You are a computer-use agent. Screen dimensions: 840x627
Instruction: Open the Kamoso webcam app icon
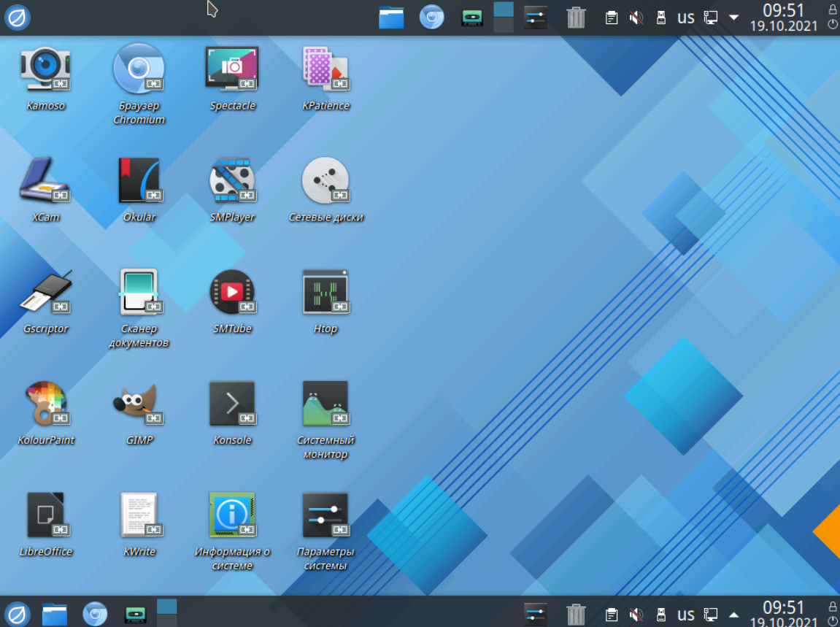(45, 68)
